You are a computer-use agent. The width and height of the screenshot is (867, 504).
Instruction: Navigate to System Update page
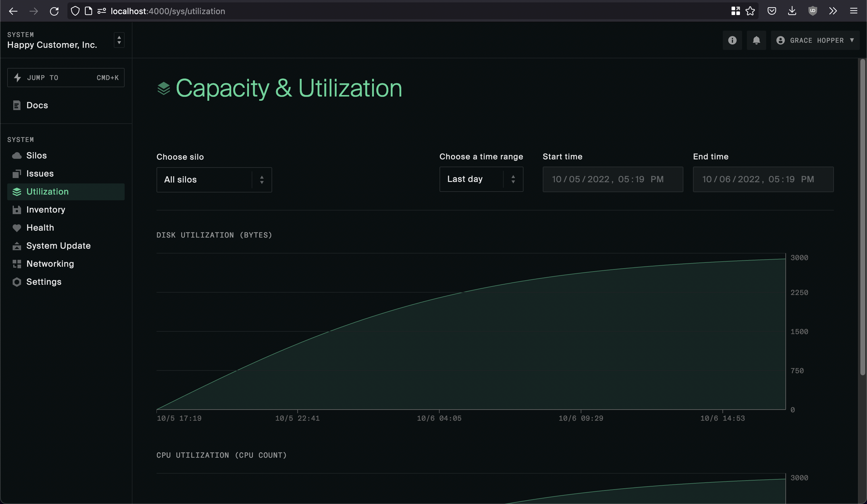(58, 245)
